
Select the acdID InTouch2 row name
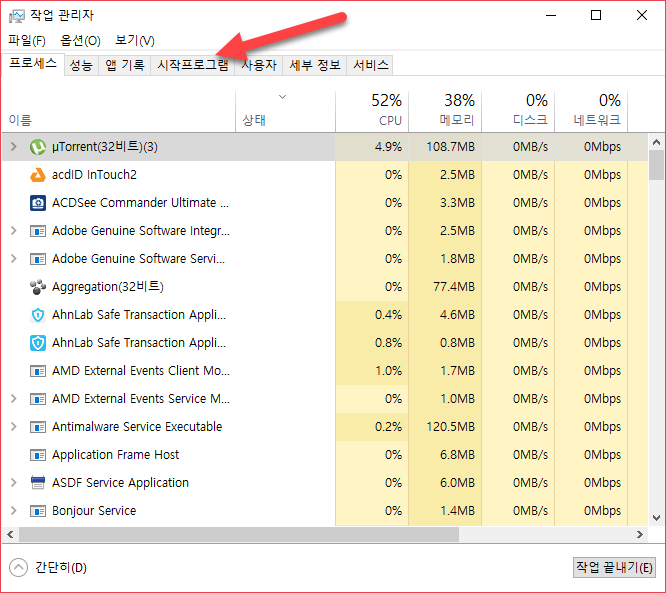click(x=94, y=175)
